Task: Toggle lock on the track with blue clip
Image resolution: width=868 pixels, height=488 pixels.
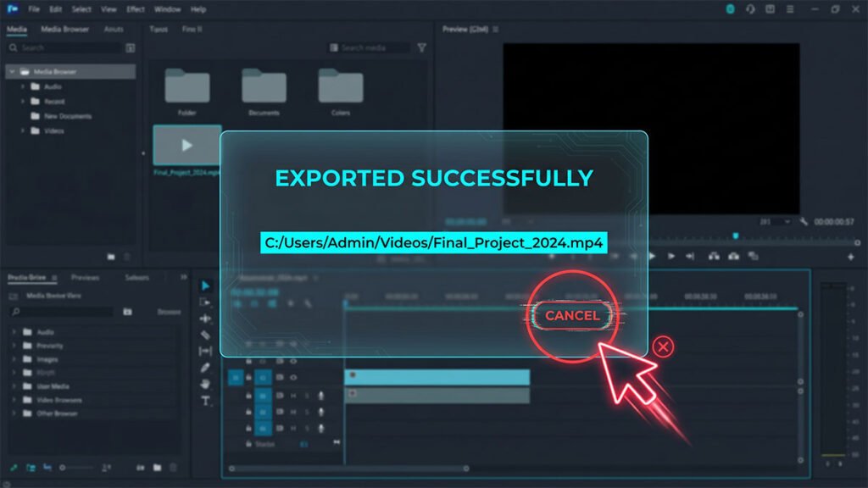Action: click(x=248, y=377)
